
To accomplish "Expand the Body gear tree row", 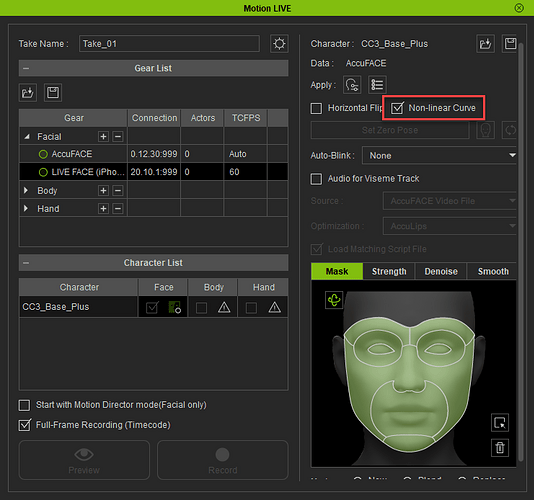I will coord(26,190).
